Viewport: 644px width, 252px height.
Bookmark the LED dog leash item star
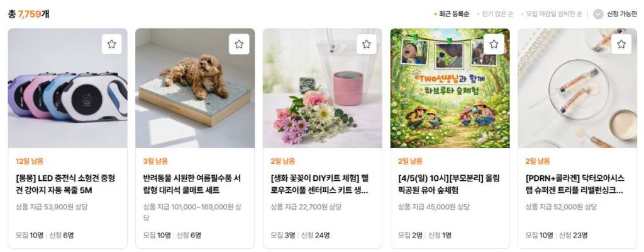pos(112,44)
